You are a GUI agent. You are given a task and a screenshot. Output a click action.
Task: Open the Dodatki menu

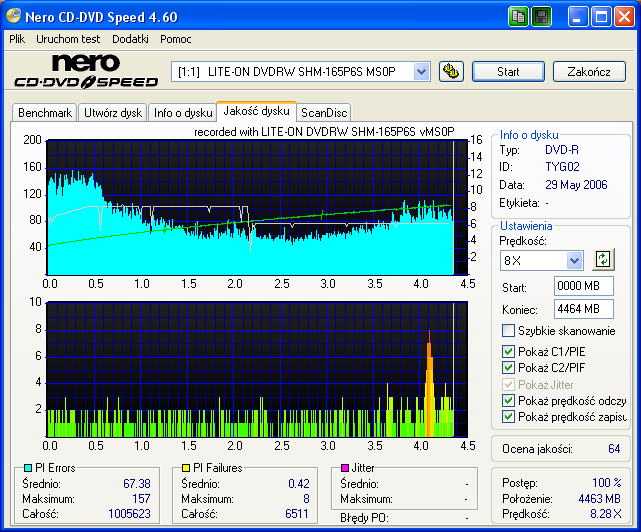coord(130,39)
